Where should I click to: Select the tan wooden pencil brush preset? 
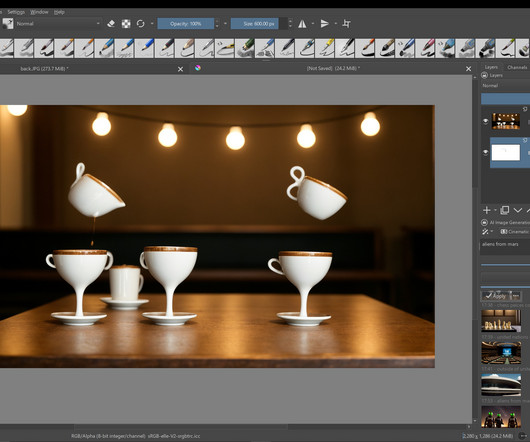pos(185,48)
